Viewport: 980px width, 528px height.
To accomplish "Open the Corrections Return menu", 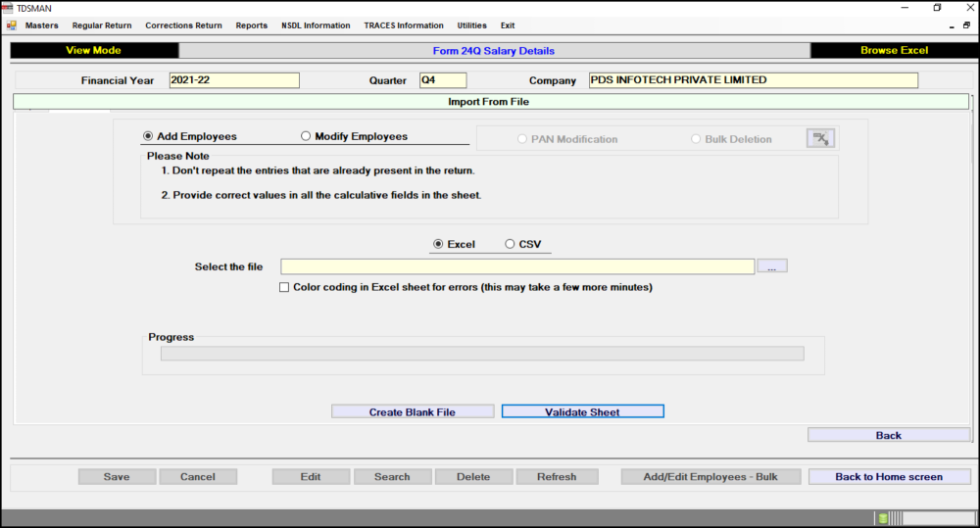I will pyautogui.click(x=184, y=25).
